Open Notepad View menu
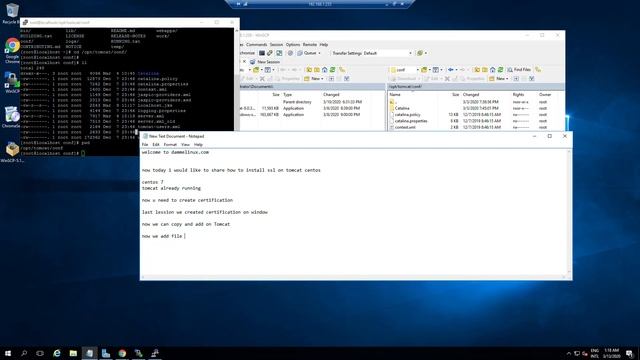The width and height of the screenshot is (640, 360). [x=185, y=144]
